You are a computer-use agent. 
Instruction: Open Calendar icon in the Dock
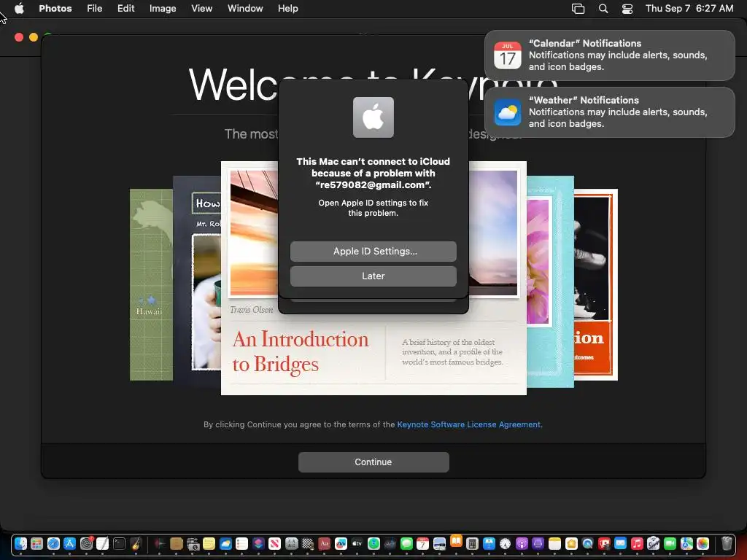422,543
